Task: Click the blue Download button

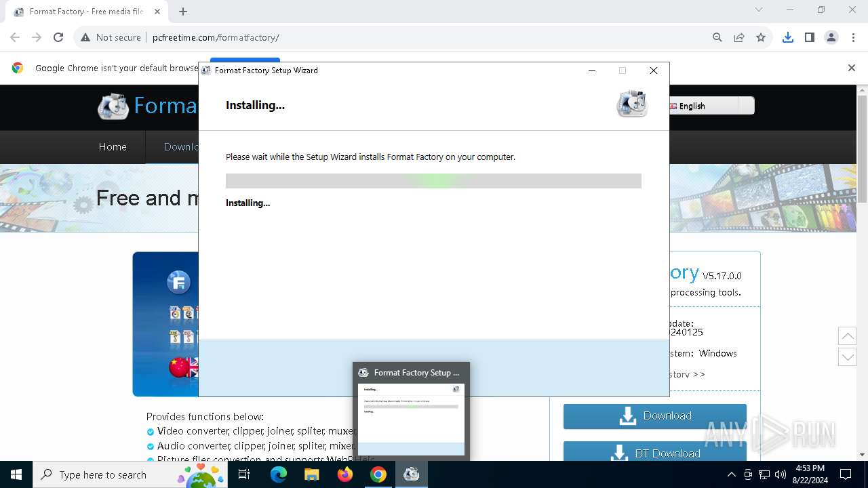Action: (655, 416)
